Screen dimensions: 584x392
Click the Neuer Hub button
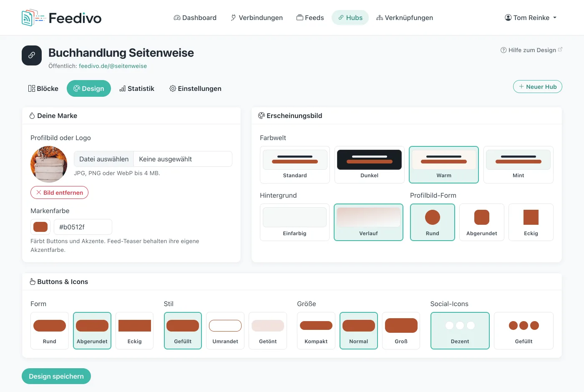(538, 87)
